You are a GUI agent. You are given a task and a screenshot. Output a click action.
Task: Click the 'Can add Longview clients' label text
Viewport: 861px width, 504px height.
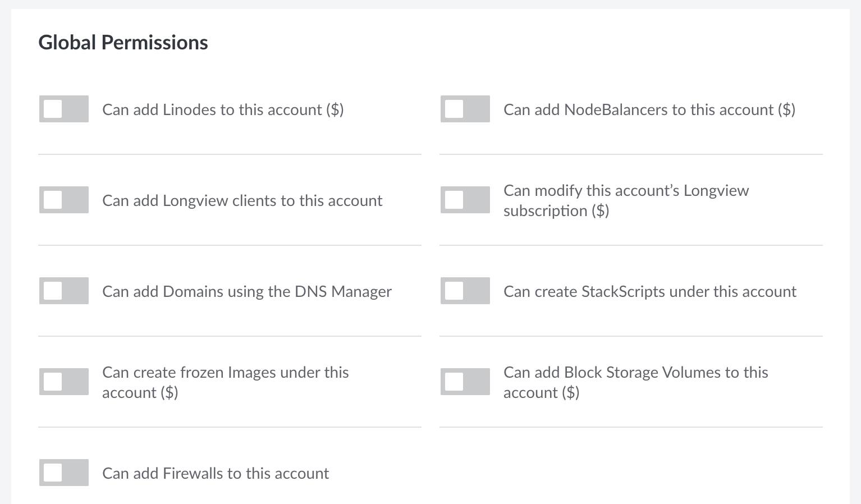242,200
